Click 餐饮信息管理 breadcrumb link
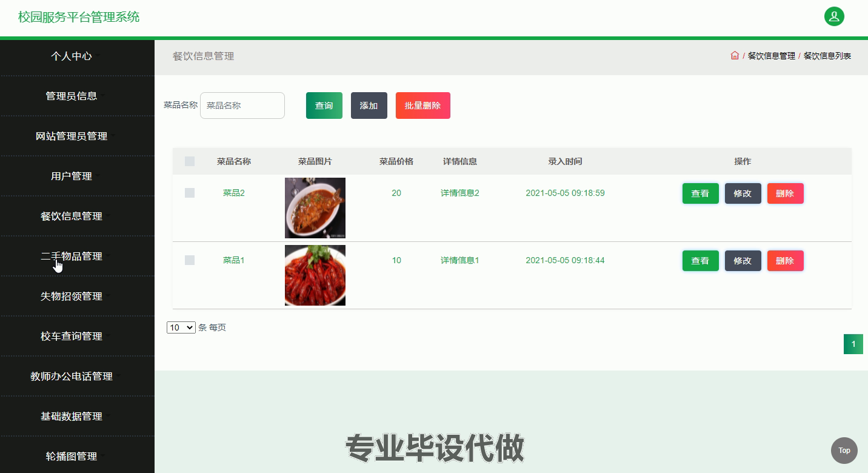 click(x=772, y=56)
